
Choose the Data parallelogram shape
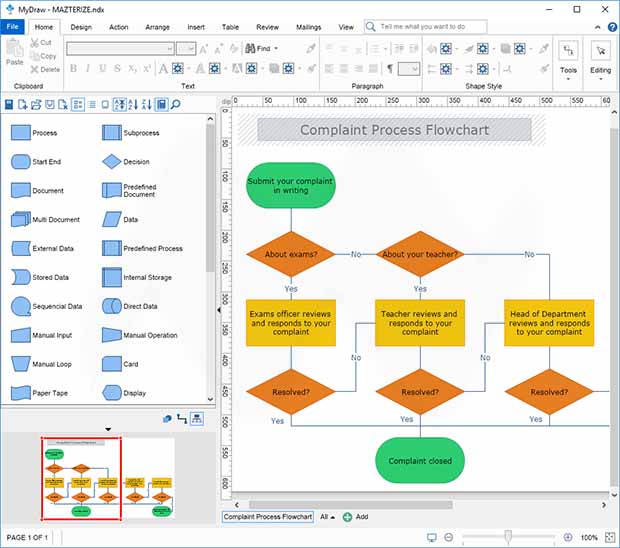(x=120, y=219)
